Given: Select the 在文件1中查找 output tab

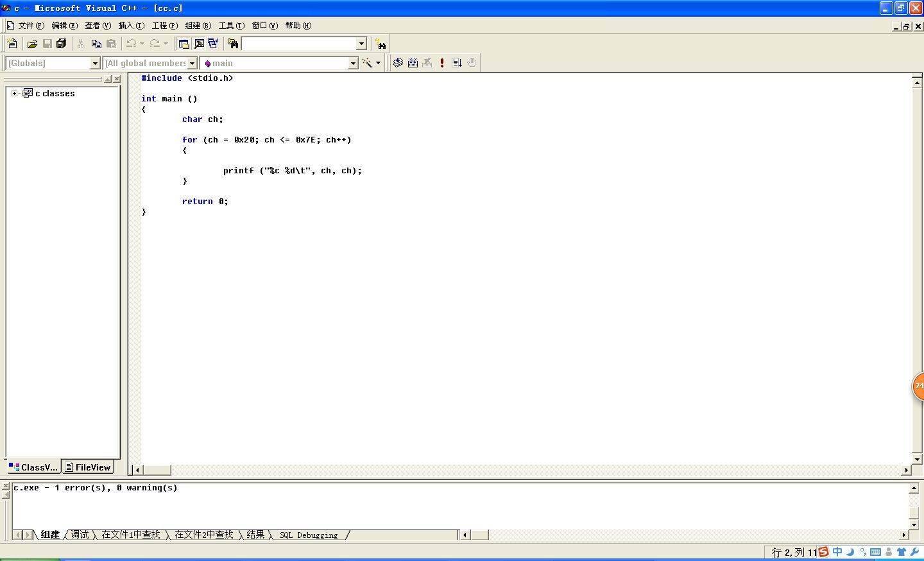Looking at the screenshot, I should click(131, 535).
